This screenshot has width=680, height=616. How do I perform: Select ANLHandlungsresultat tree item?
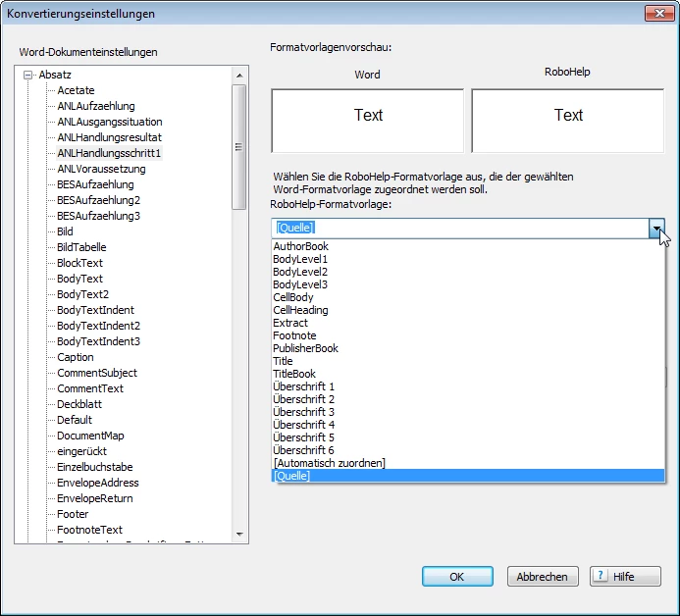click(x=109, y=137)
